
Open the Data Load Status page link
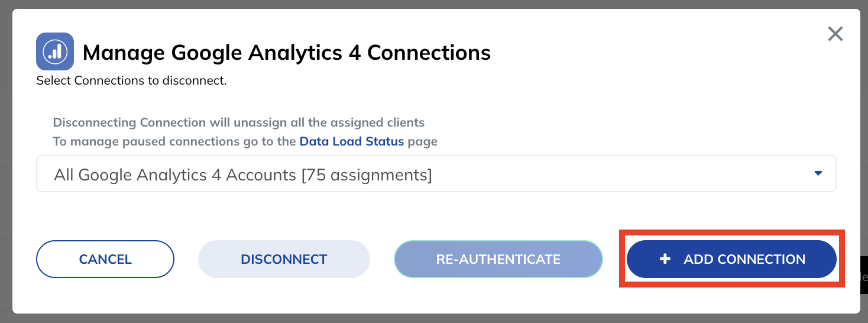(x=352, y=141)
